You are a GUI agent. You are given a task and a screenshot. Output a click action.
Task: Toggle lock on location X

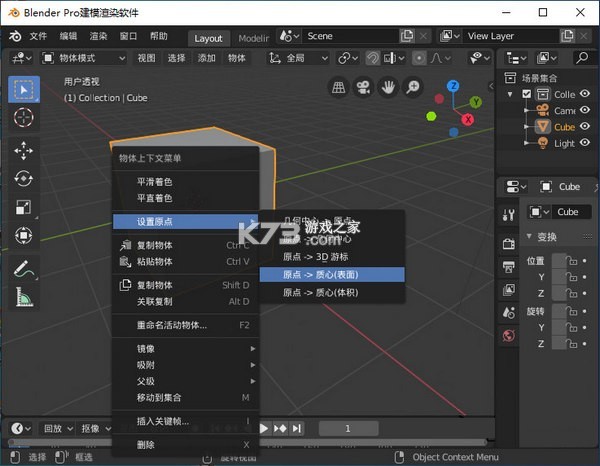coord(572,261)
